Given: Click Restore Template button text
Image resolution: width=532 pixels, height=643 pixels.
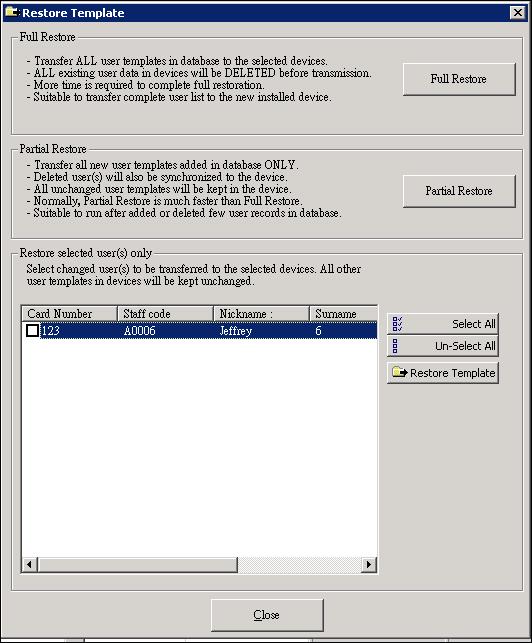Looking at the screenshot, I should tap(452, 373).
